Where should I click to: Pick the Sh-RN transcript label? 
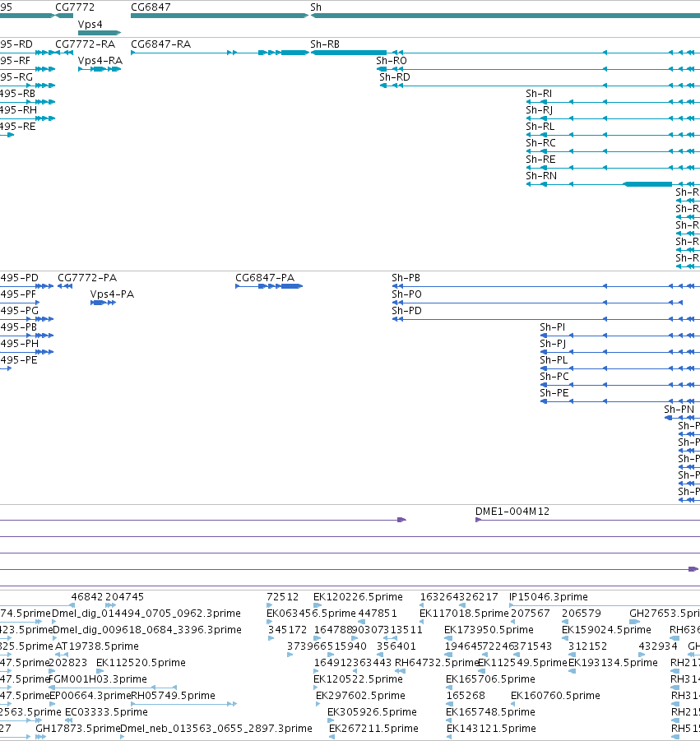tap(541, 176)
